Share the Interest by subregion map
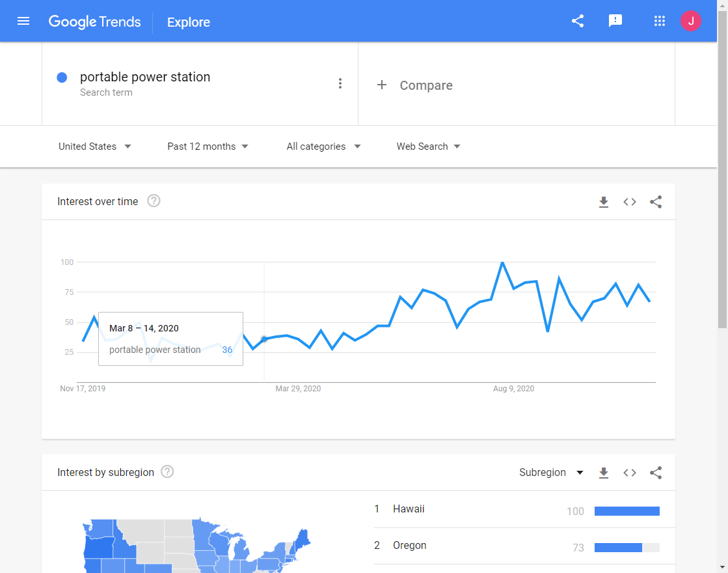The width and height of the screenshot is (728, 573). click(x=656, y=473)
